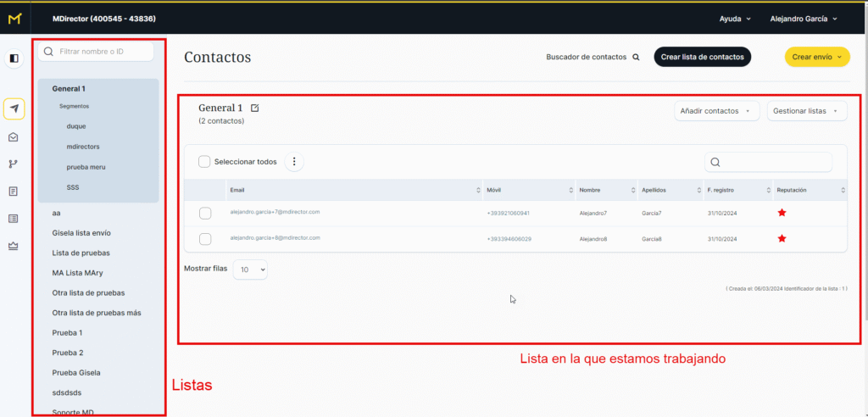This screenshot has width=868, height=417.
Task: Check the Seleccionar todos checkbox
Action: tap(204, 162)
